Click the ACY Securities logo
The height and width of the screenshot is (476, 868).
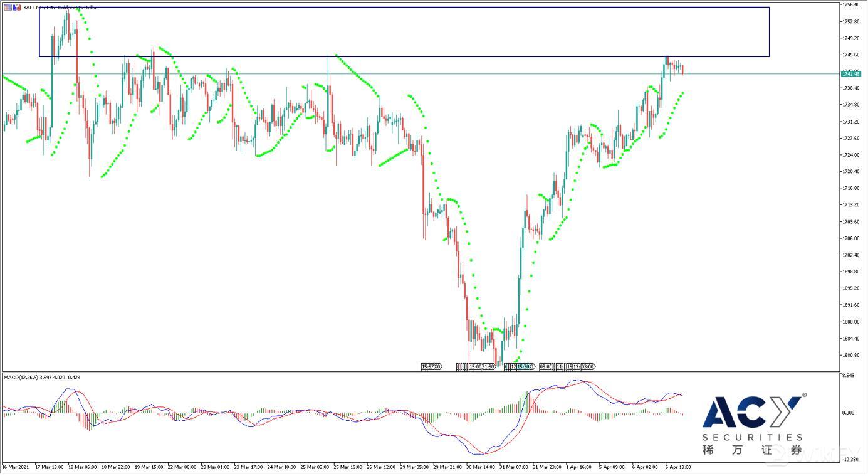[x=752, y=424]
